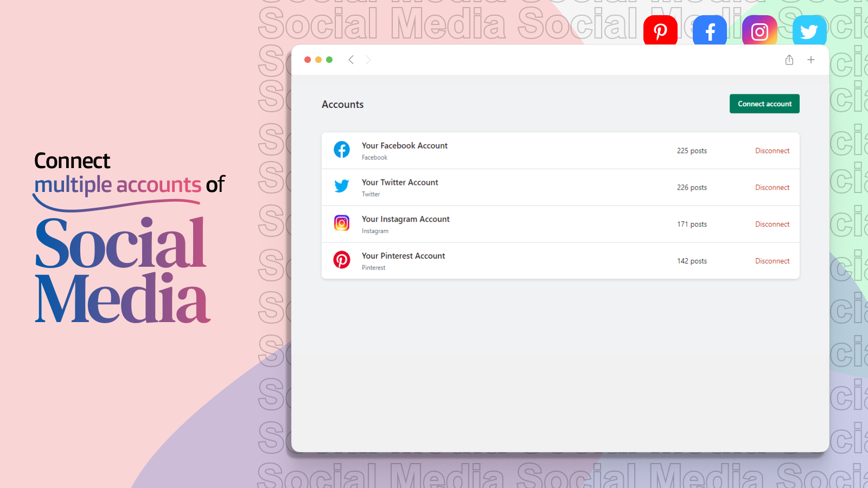
Task: Click the Twitter bird icon above the window
Action: pyautogui.click(x=809, y=30)
